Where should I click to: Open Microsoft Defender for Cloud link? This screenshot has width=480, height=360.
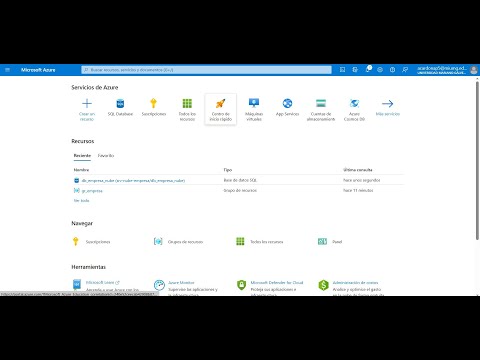click(277, 283)
